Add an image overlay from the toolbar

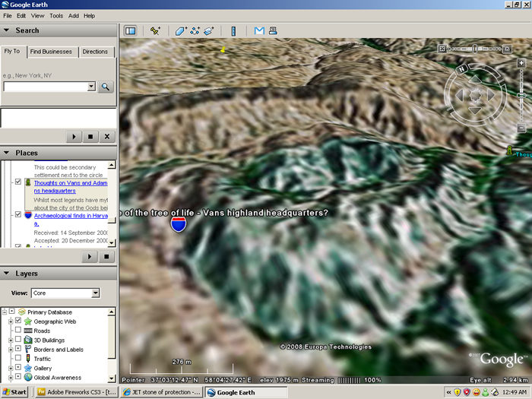[x=209, y=31]
